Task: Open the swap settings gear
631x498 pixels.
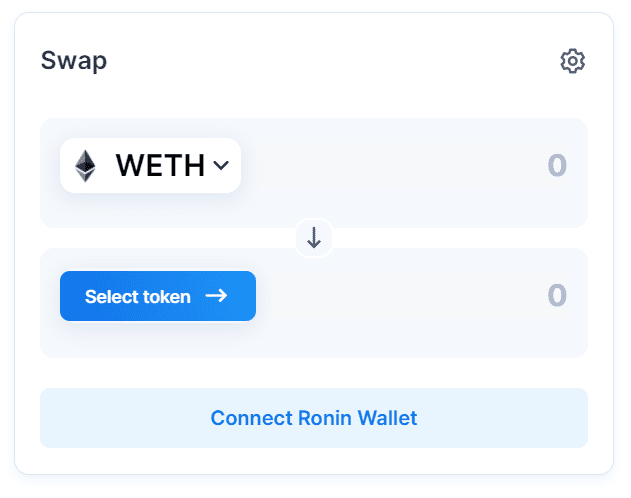Action: [572, 61]
